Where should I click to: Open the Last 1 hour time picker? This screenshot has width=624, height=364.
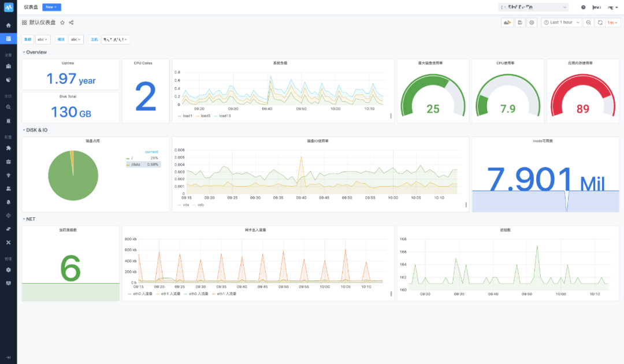(561, 23)
